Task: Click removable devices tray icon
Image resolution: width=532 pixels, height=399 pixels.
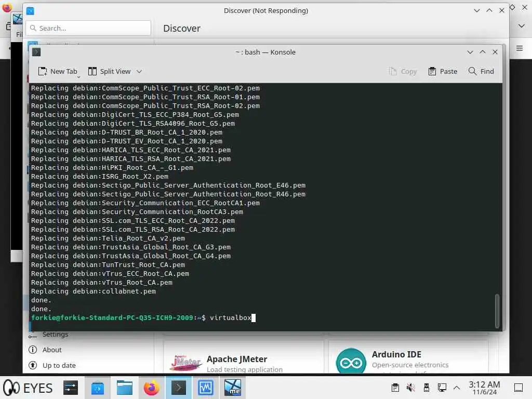Action: [426, 388]
